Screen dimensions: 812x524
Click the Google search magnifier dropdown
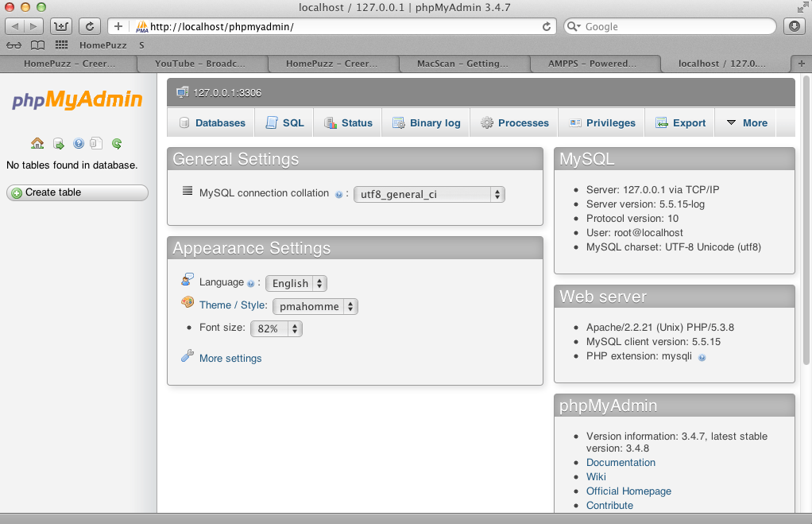[x=574, y=26]
